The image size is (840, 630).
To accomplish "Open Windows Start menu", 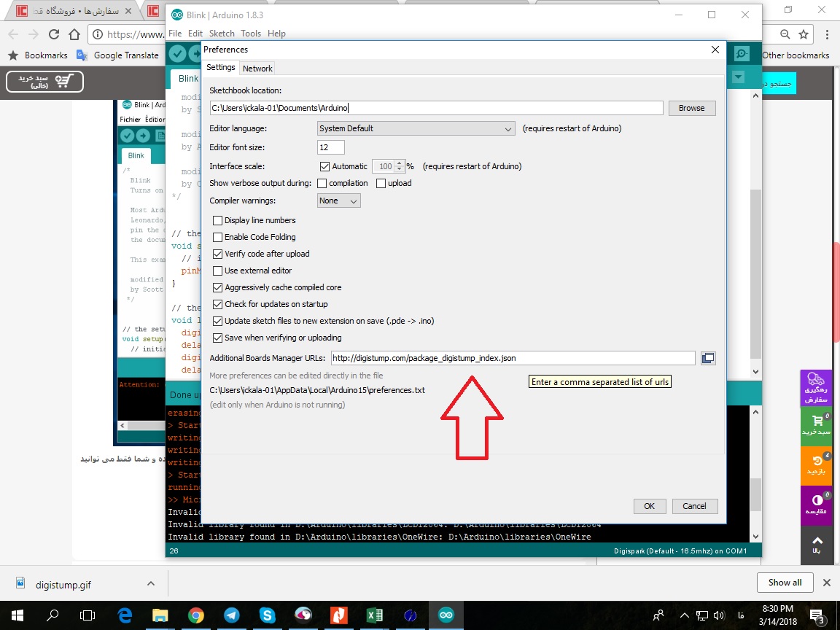I will tap(17, 615).
